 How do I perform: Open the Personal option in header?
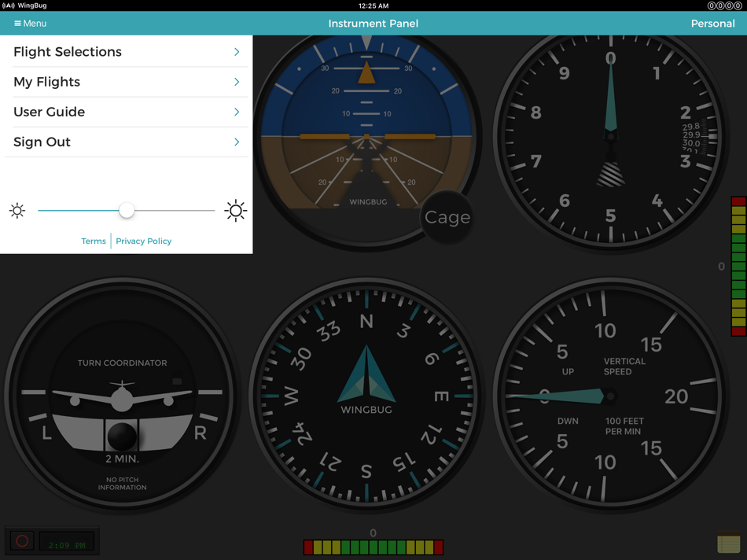(x=712, y=24)
